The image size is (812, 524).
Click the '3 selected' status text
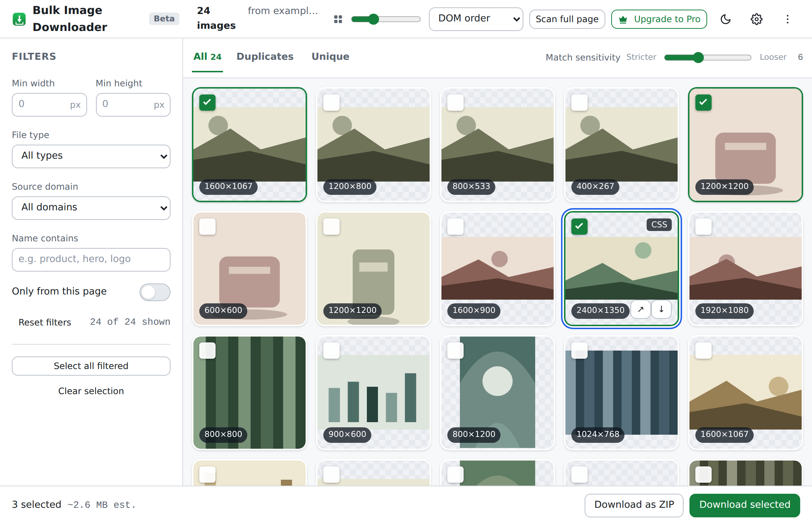pos(37,505)
